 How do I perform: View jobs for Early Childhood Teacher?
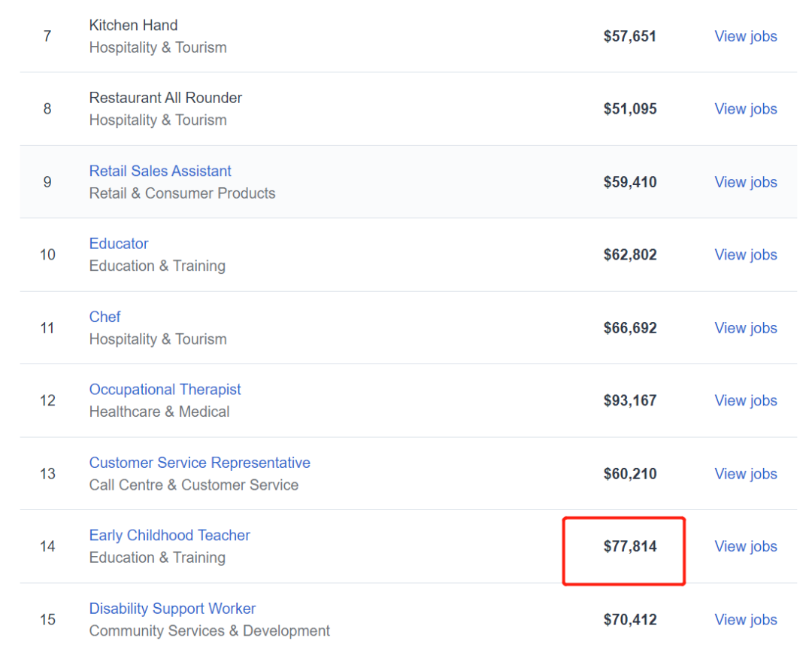click(745, 547)
